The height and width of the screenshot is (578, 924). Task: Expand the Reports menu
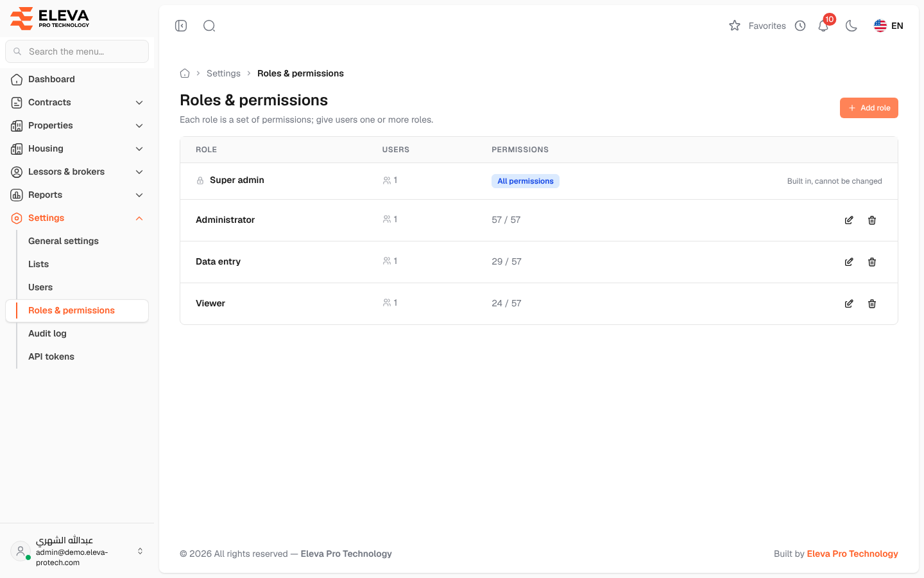point(77,195)
